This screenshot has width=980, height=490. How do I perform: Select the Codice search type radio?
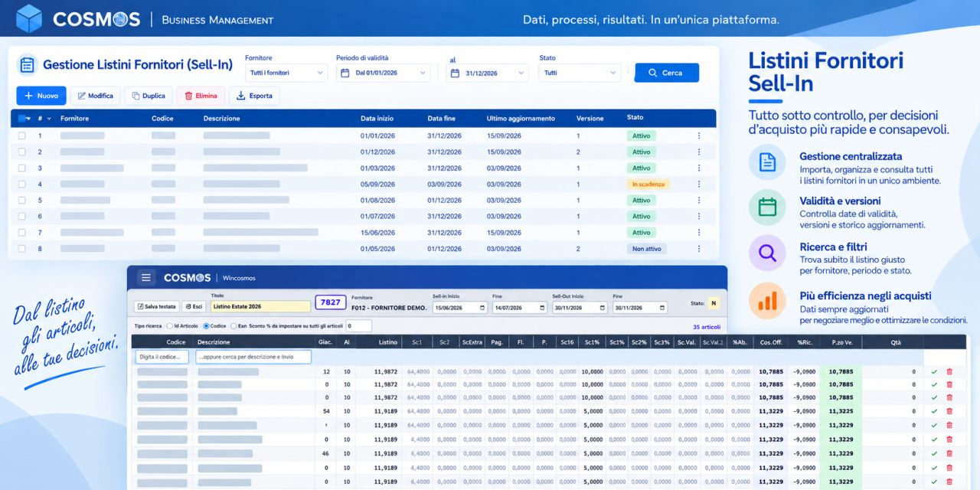coord(206,326)
